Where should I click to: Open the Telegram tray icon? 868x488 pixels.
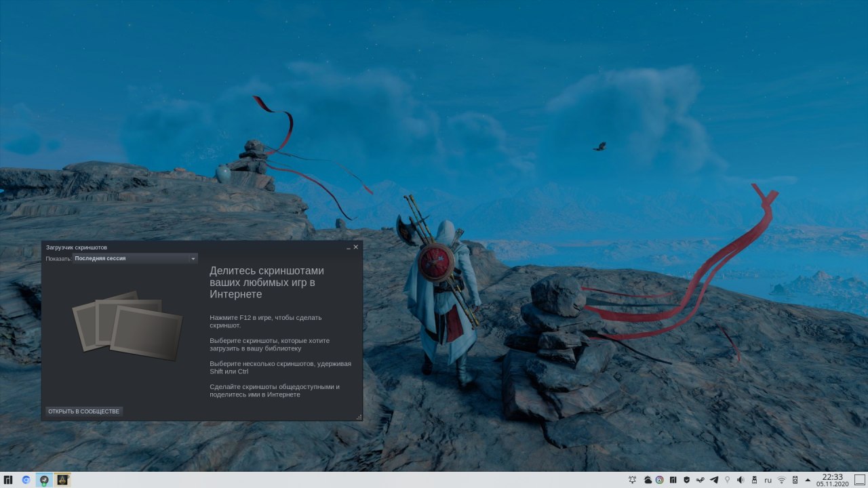click(x=714, y=480)
